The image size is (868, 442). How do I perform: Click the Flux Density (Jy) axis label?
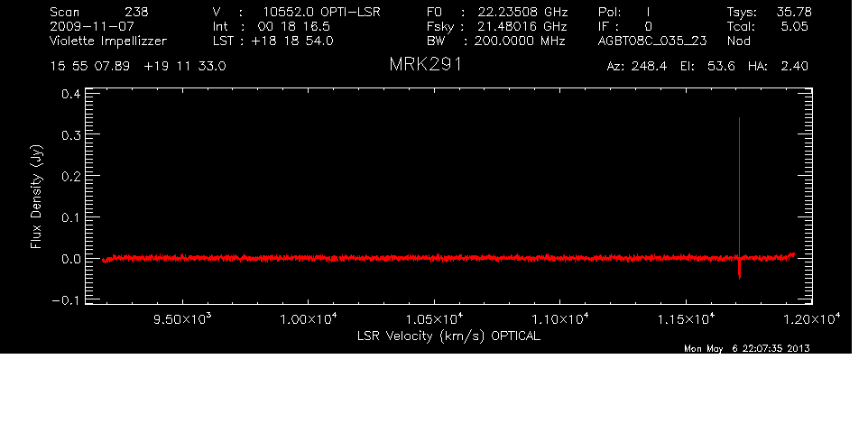pyautogui.click(x=36, y=197)
